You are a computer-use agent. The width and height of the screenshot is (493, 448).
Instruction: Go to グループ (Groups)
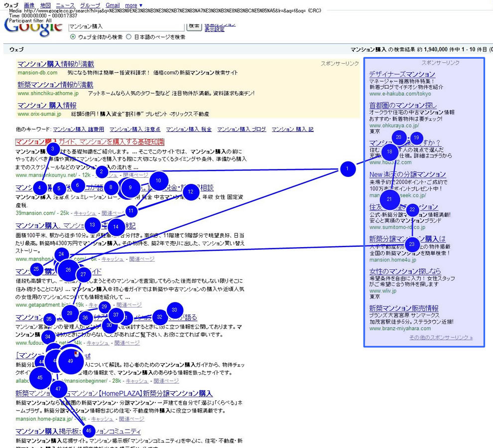90,5
